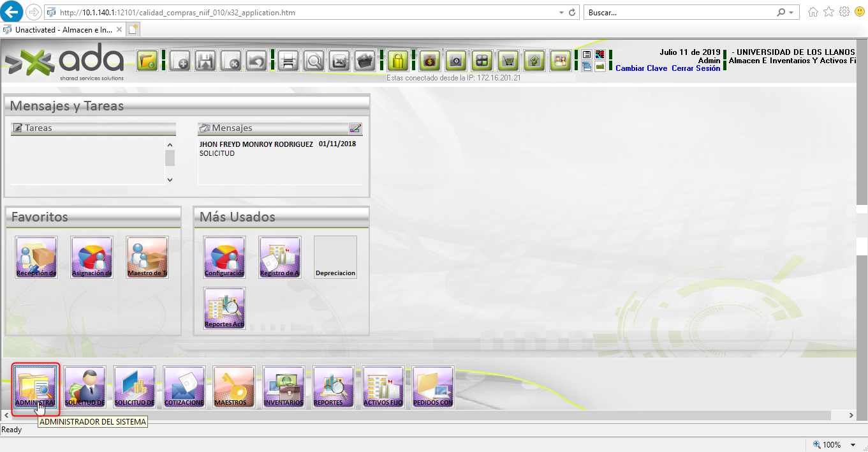
Task: Click the delete record (page with X) icon
Action: pyautogui.click(x=231, y=61)
